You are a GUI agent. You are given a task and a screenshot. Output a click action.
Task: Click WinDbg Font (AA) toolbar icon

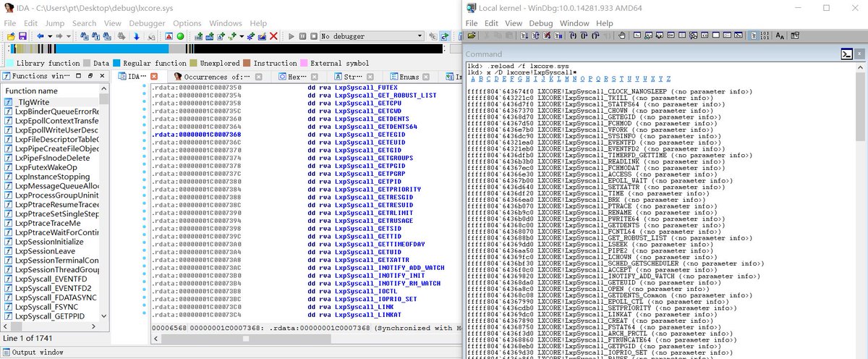tap(780, 35)
